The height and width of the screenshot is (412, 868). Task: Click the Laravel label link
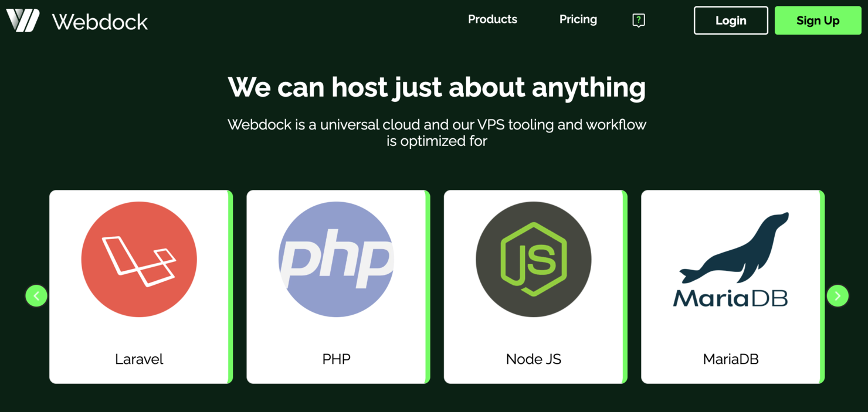(139, 359)
